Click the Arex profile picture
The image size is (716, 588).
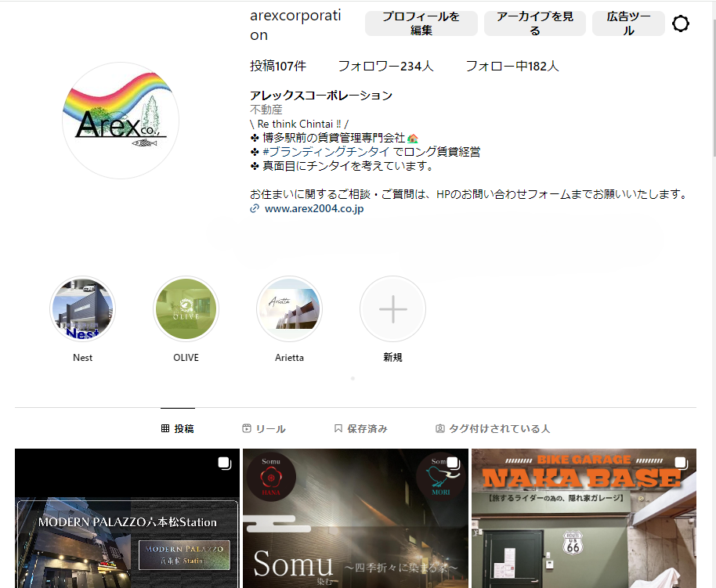(x=121, y=121)
